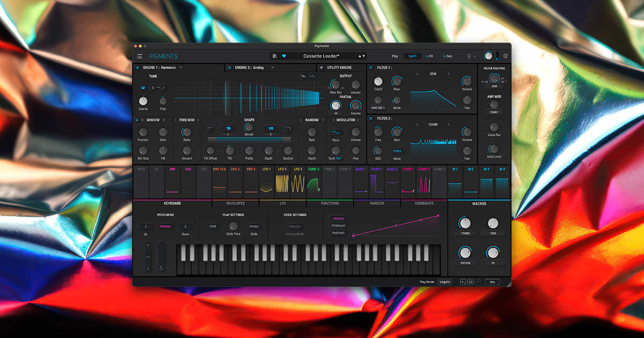
Task: Open the Pigments hamburger main menu
Action: 140,56
